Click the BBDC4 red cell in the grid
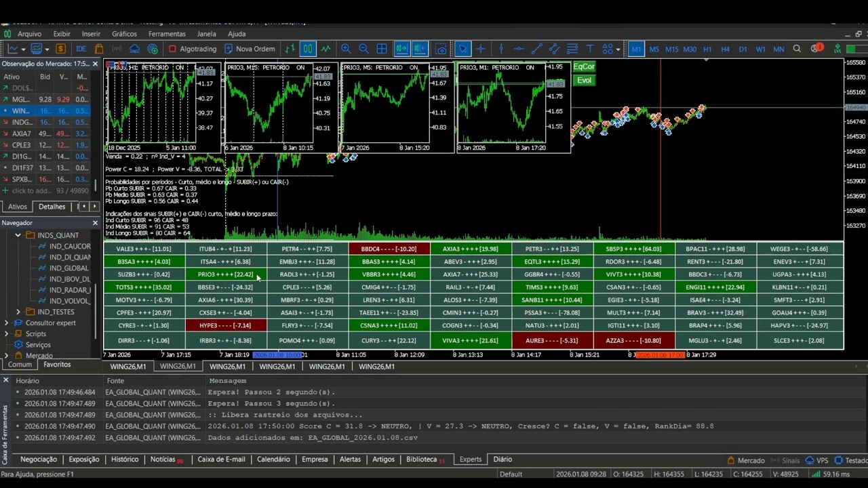The image size is (868, 488). [x=389, y=249]
